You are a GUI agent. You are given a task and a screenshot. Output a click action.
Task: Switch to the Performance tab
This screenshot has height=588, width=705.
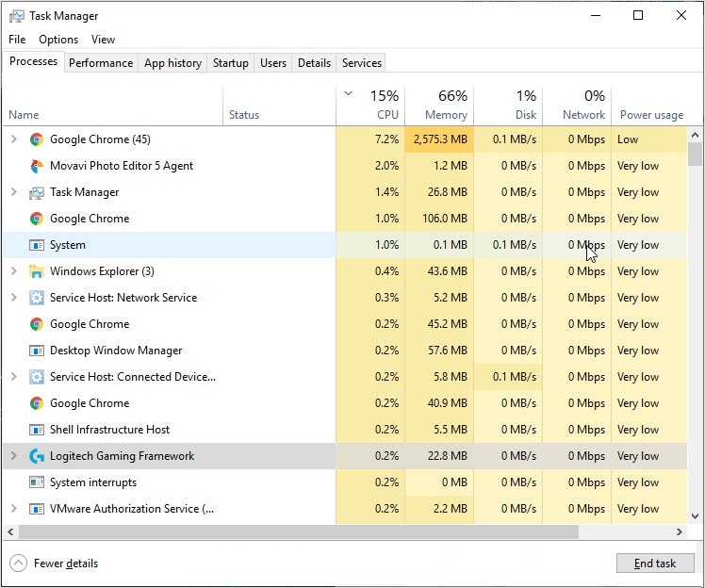101,63
